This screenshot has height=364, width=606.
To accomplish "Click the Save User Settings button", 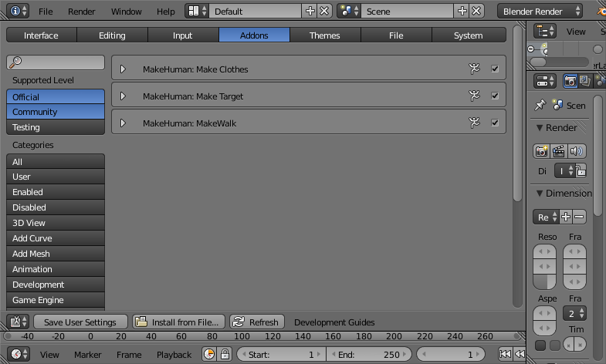I will coord(80,322).
